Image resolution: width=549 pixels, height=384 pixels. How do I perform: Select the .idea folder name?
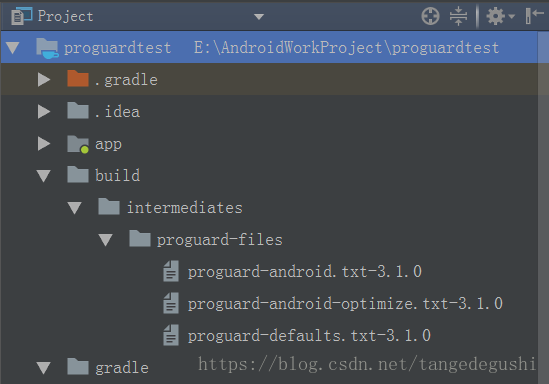click(117, 112)
